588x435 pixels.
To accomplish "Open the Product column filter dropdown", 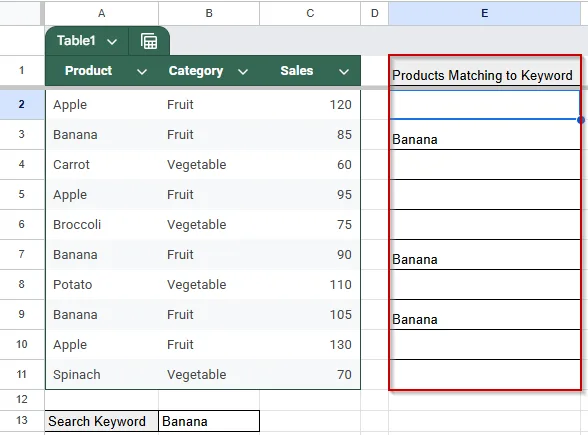I will click(x=142, y=72).
